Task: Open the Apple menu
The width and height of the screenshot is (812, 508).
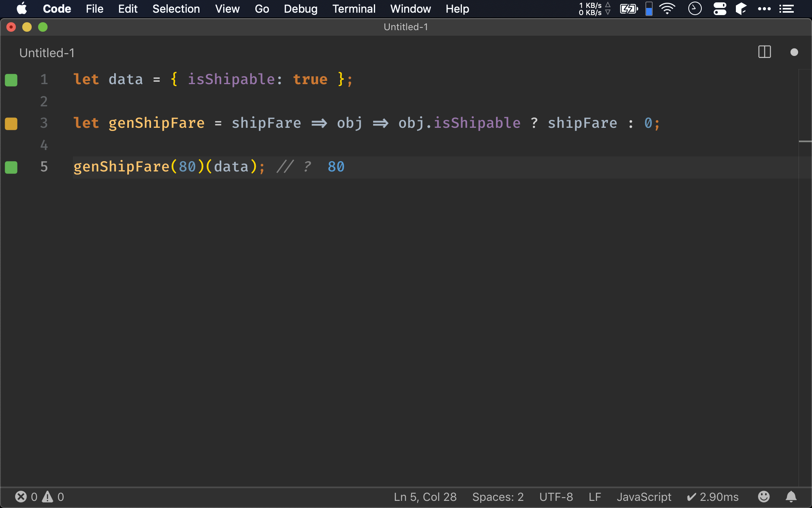Action: pos(22,8)
